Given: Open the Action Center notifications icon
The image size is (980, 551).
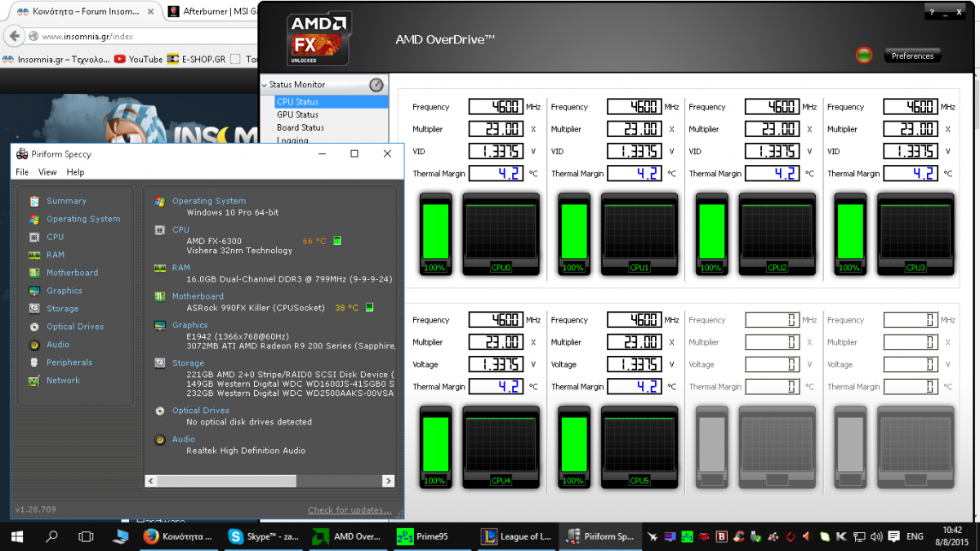Looking at the screenshot, I should click(894, 536).
